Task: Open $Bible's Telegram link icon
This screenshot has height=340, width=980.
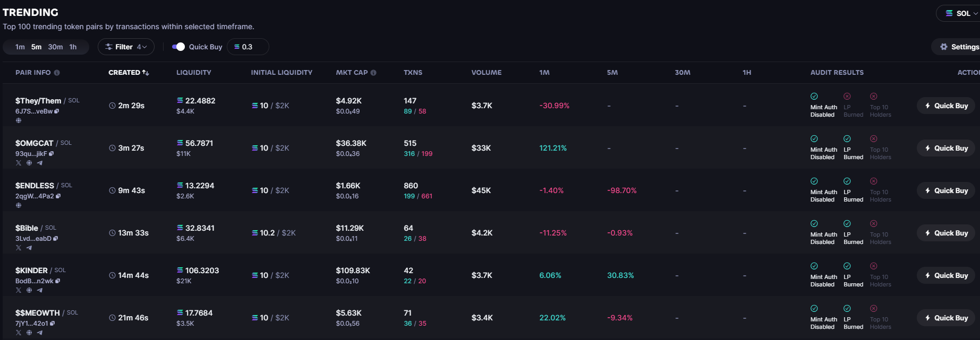Action: 29,248
